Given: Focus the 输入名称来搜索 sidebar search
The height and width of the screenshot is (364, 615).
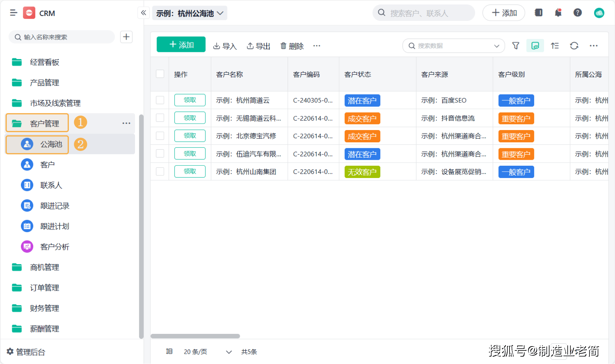Looking at the screenshot, I should pyautogui.click(x=61, y=37).
